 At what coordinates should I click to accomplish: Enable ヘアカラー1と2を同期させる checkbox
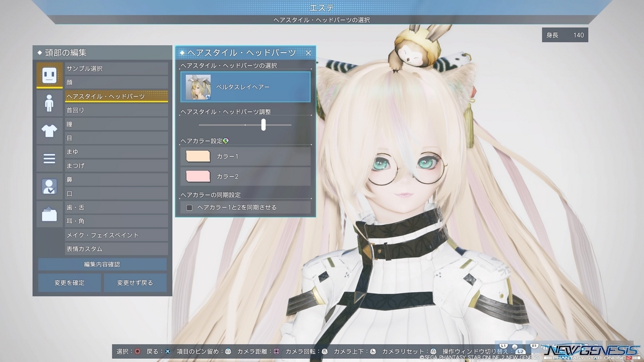189,207
